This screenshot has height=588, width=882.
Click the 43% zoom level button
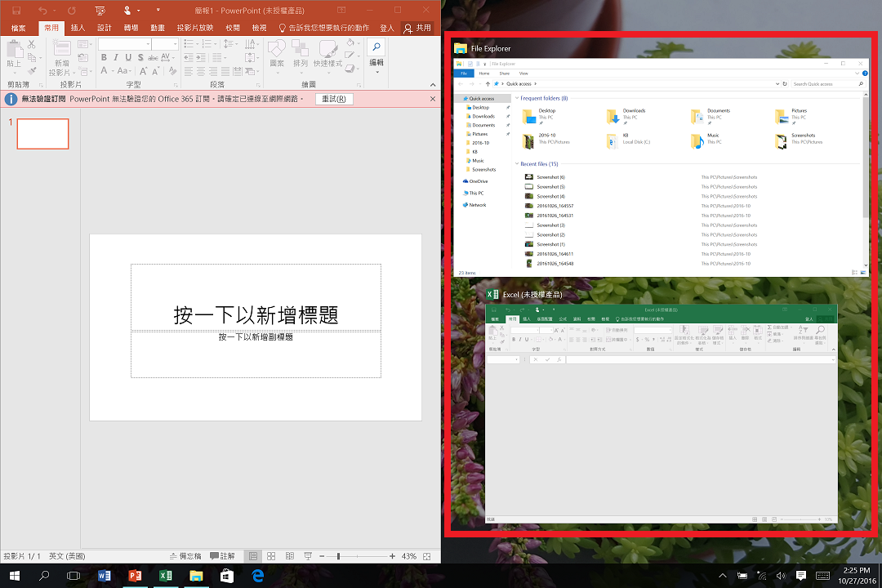click(409, 556)
